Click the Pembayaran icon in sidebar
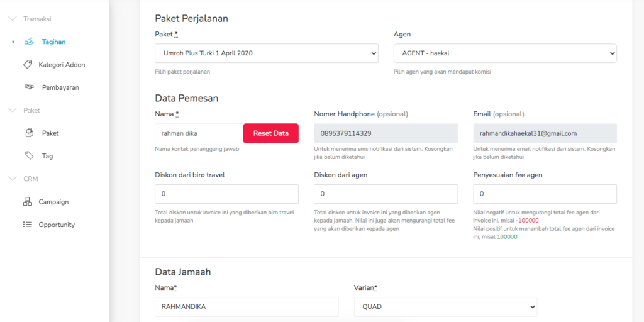 tap(29, 87)
